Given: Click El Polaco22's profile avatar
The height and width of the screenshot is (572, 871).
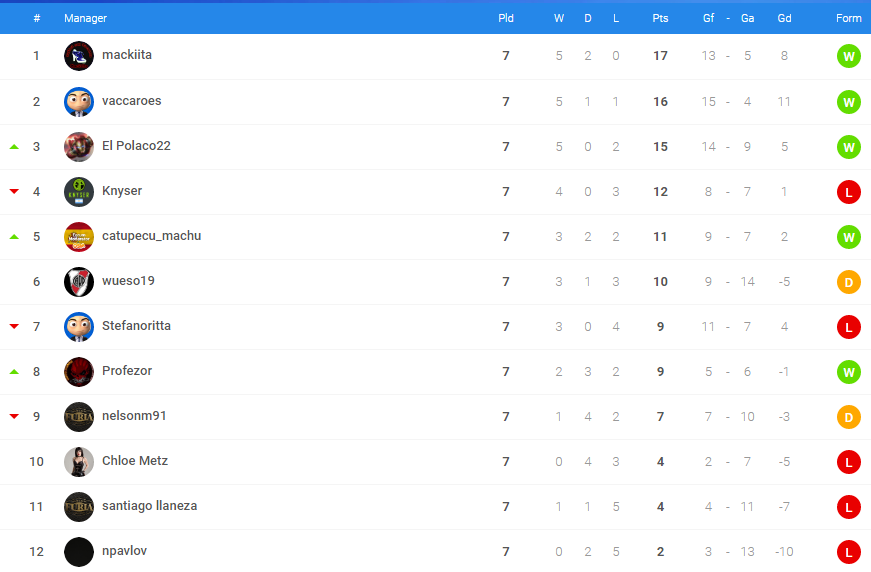Looking at the screenshot, I should tap(79, 147).
